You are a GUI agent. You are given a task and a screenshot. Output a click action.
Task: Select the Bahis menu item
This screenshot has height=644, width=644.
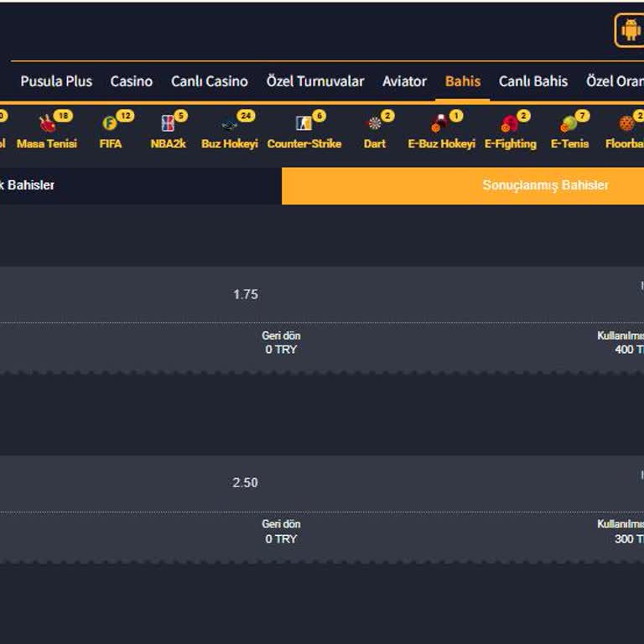point(463,81)
